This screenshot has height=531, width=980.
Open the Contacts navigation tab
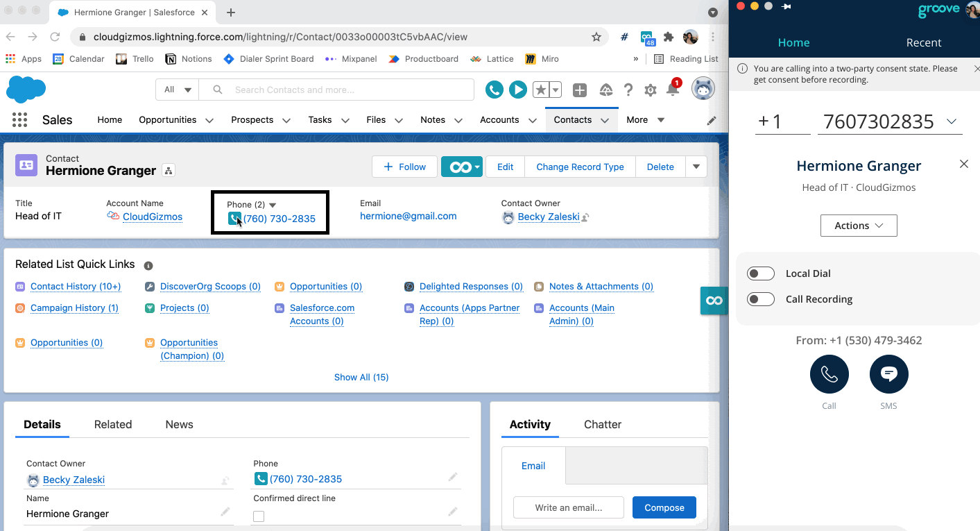coord(572,119)
